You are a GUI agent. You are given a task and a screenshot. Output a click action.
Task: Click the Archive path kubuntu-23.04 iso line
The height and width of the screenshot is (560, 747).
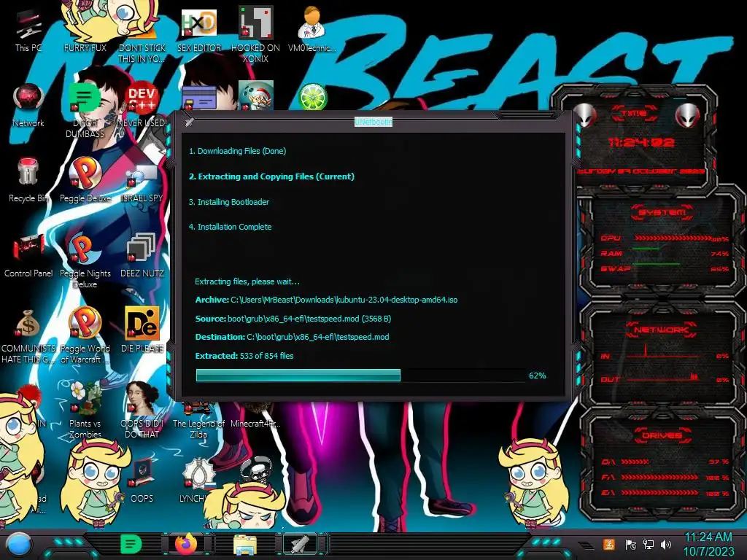(x=326, y=300)
